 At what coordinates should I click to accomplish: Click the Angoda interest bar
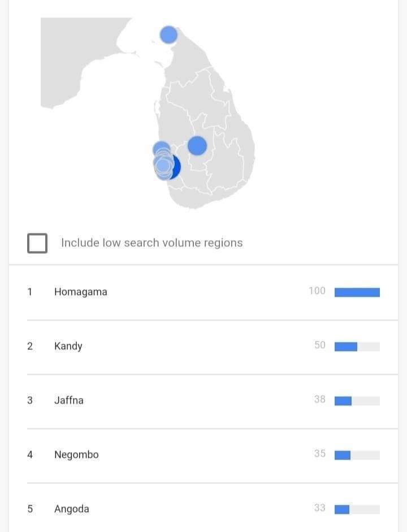357,509
